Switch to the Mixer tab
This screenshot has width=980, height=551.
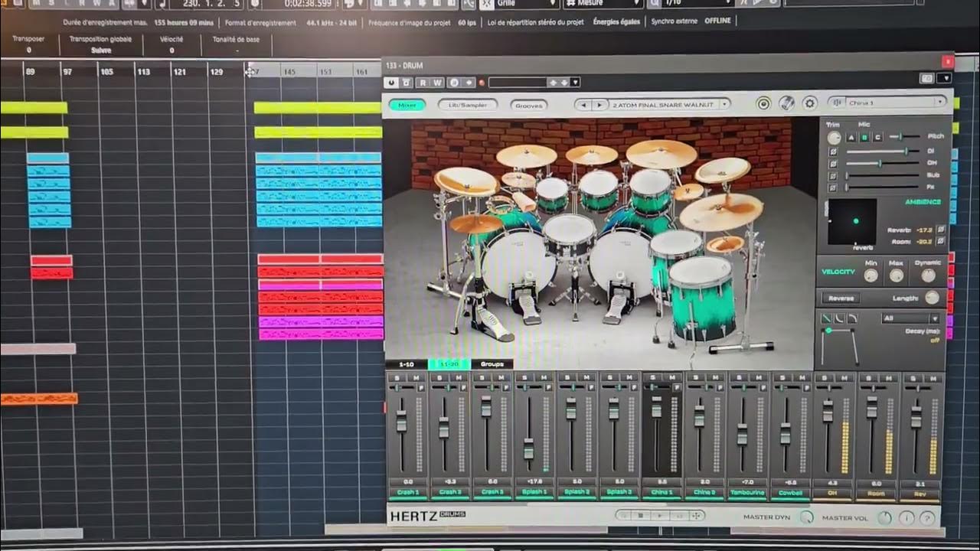point(407,105)
